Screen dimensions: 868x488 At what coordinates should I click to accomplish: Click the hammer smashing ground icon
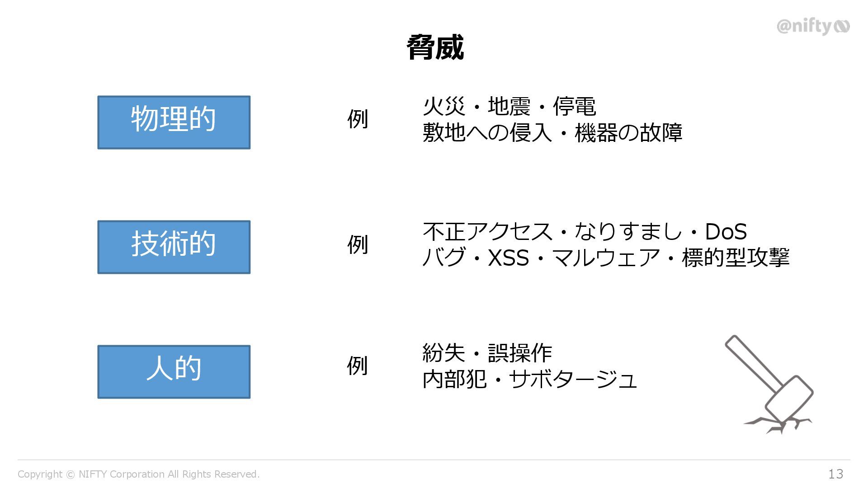(x=772, y=384)
